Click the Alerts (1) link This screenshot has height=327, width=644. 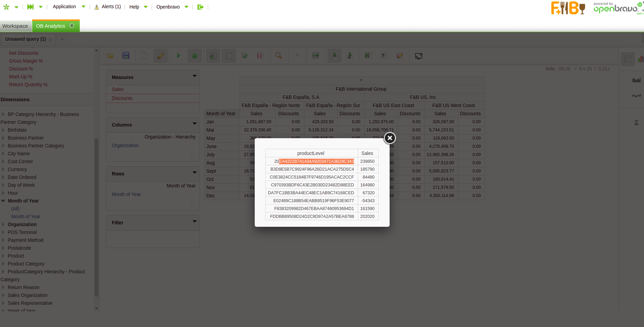click(x=111, y=6)
